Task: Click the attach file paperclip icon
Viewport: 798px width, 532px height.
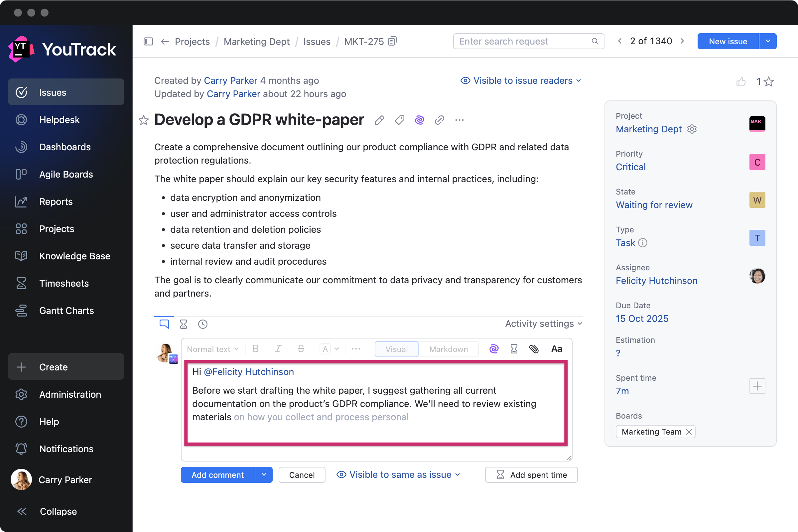Action: click(534, 349)
